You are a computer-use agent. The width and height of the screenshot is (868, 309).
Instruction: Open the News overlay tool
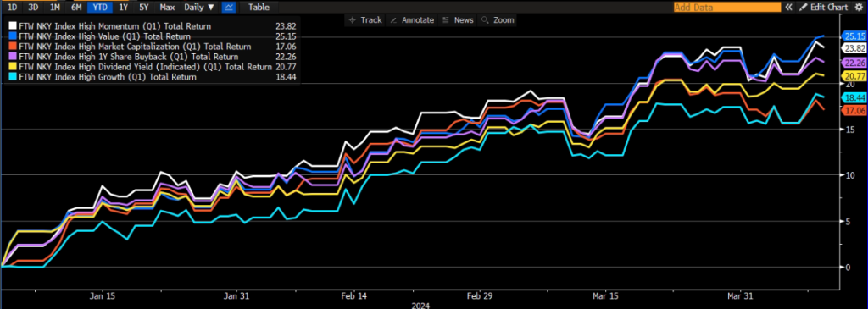[458, 20]
